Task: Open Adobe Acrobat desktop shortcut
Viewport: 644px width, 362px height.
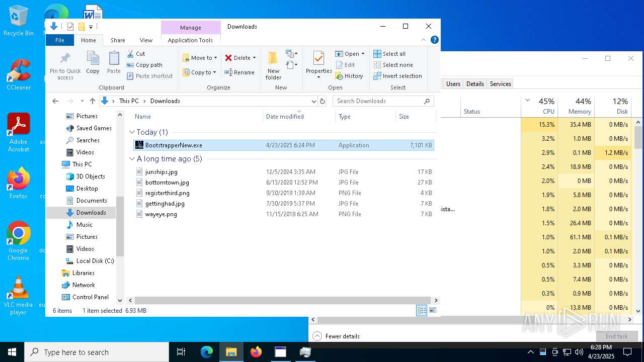Action: (x=19, y=133)
